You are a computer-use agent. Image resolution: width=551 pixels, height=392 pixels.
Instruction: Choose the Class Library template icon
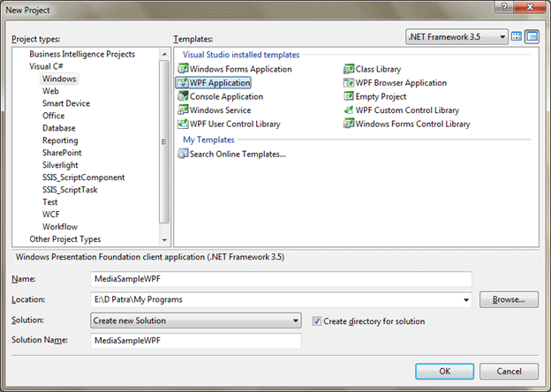(x=349, y=70)
